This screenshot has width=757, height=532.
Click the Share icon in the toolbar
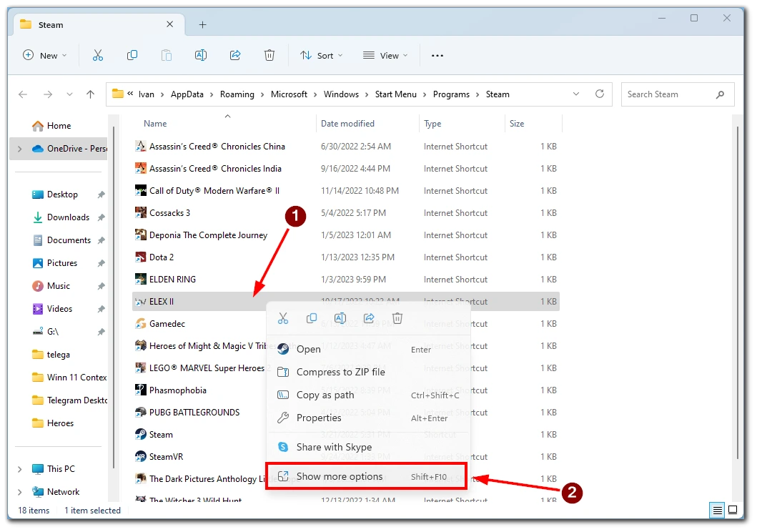235,56
